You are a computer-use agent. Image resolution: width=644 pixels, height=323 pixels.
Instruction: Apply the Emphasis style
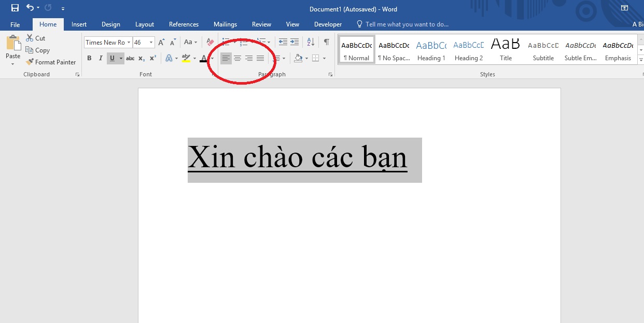click(x=618, y=49)
